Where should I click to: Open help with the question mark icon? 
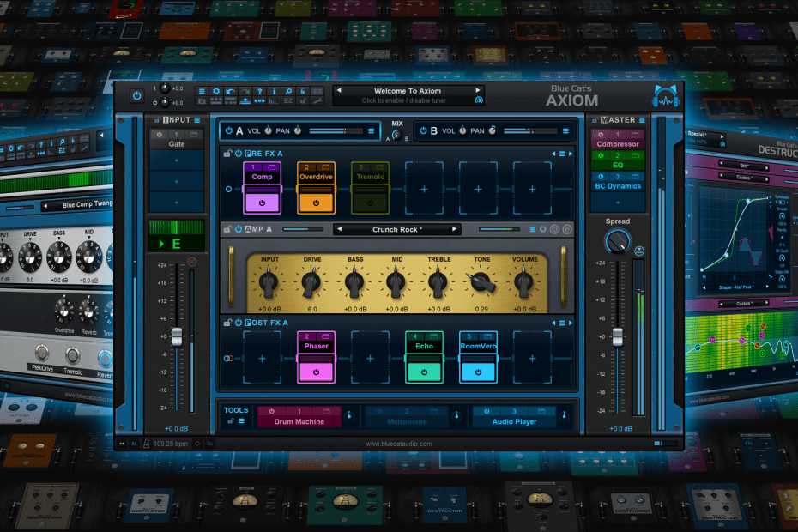point(260,91)
